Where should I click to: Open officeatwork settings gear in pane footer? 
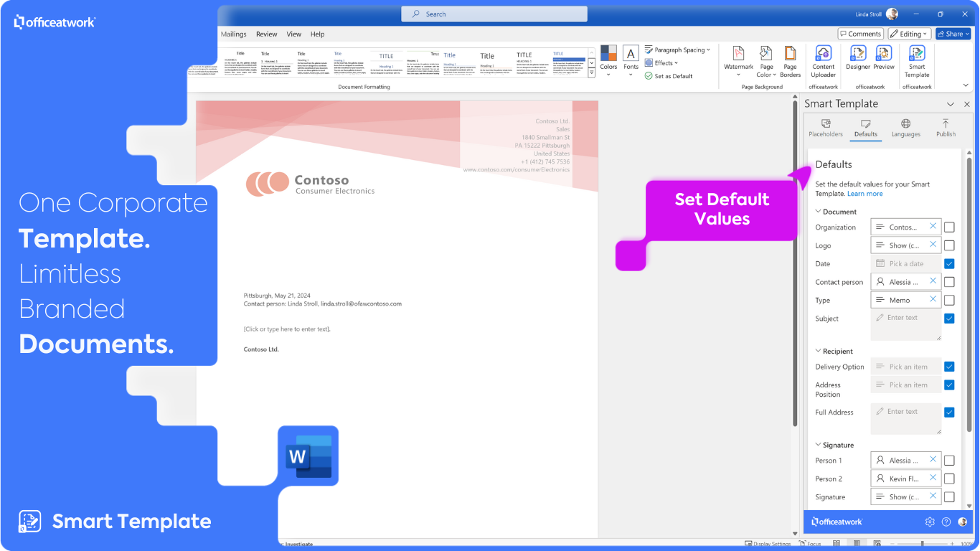[x=930, y=522]
